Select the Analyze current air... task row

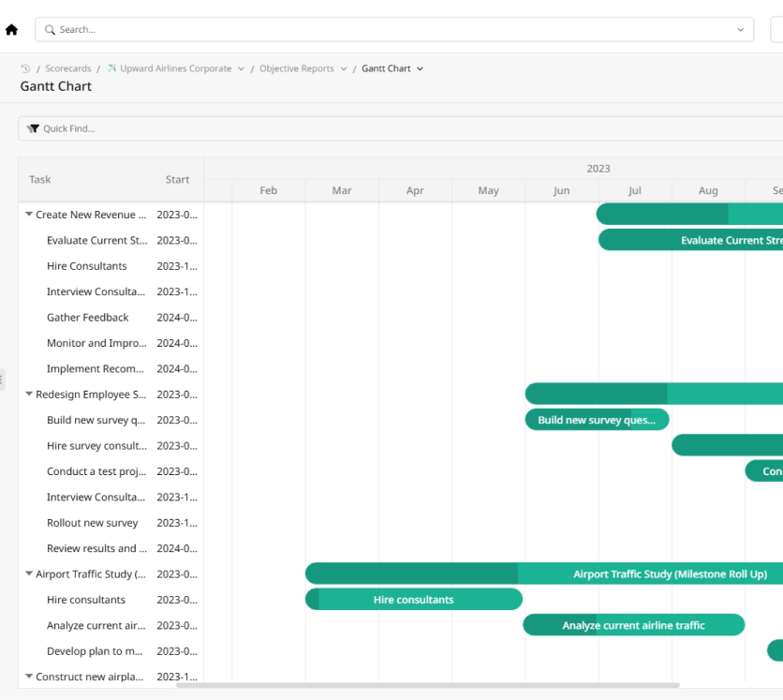click(111, 625)
